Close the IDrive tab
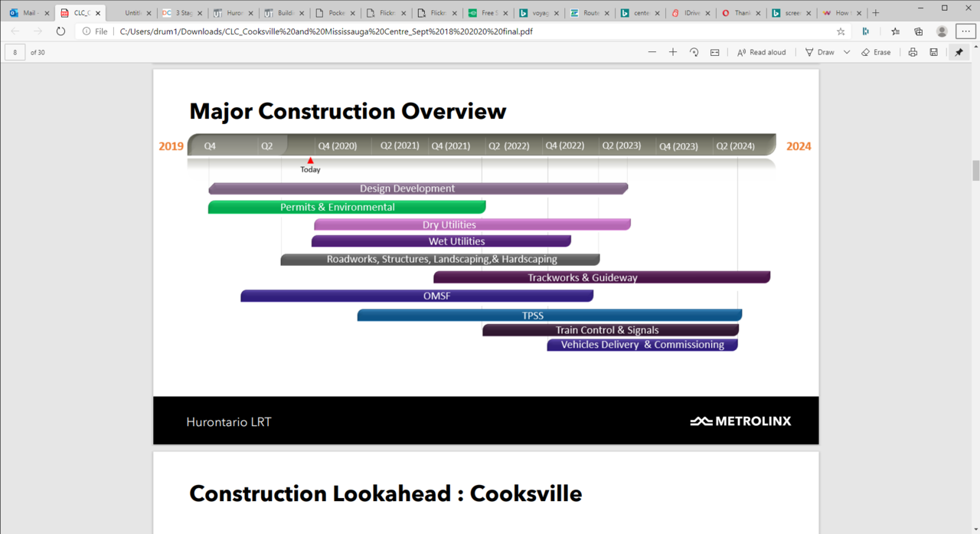This screenshot has width=980, height=534. click(x=708, y=13)
